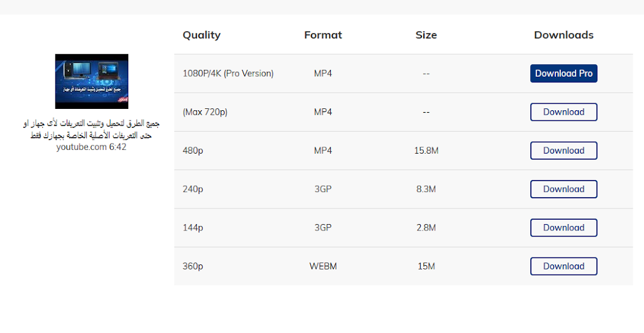Viewport: 644px width, 333px height.
Task: Select the 1080P/4K (Pro Version) quality label
Action: [x=228, y=74]
